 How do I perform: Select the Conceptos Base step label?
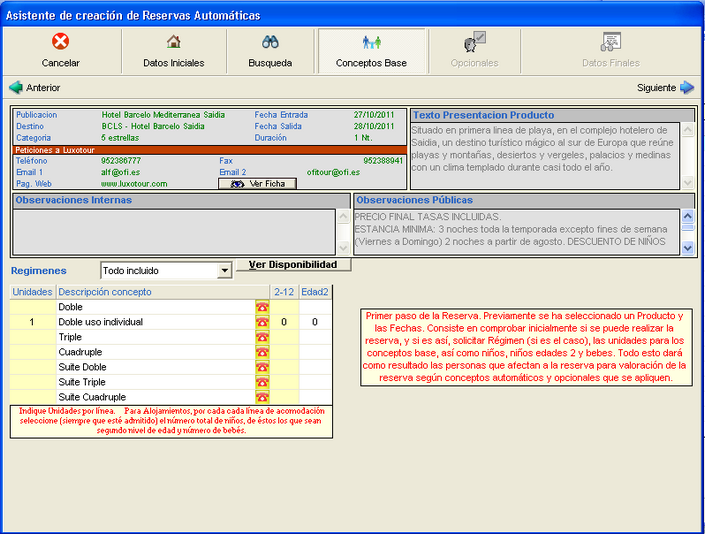371,63
